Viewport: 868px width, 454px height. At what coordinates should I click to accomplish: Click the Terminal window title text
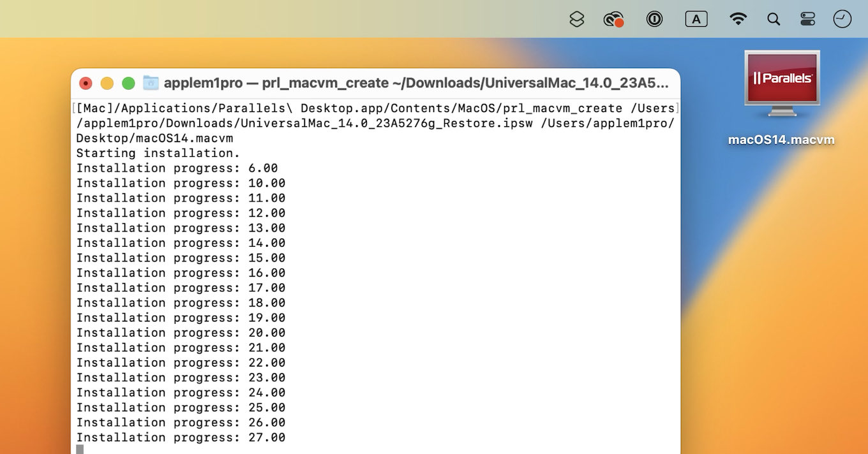[x=415, y=82]
